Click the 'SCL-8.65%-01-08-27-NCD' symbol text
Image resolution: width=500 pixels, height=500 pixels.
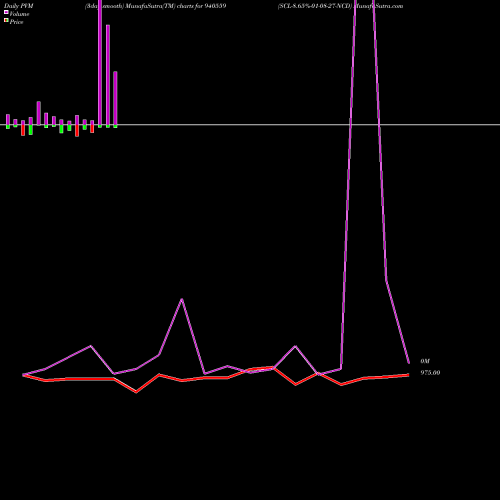315,6
